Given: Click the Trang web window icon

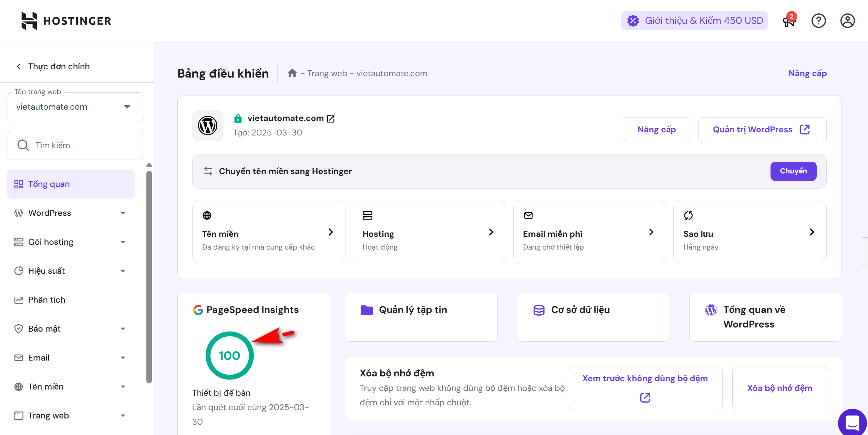Looking at the screenshot, I should 19,416.
